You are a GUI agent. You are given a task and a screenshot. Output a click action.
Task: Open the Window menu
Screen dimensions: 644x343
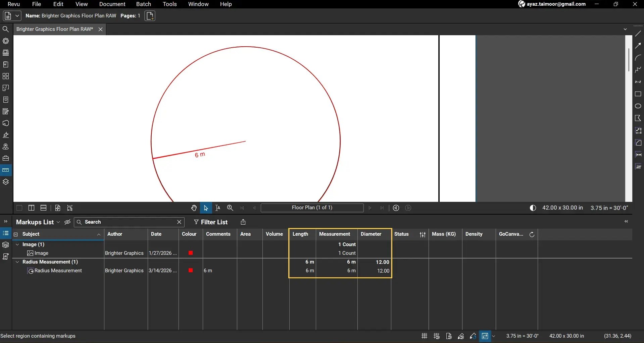coord(198,4)
